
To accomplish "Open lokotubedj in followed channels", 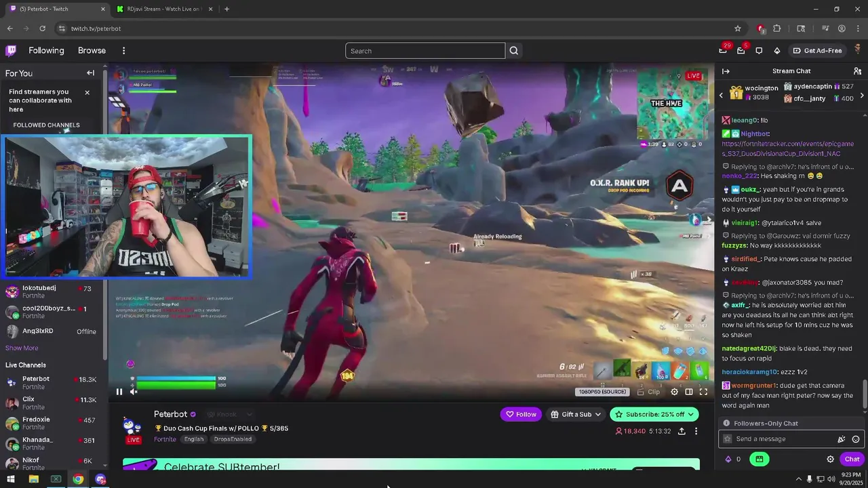I will pyautogui.click(x=53, y=292).
